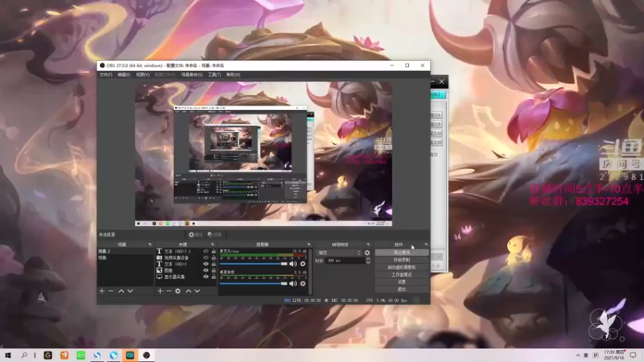
Task: Move the selected source down
Action: (x=197, y=291)
